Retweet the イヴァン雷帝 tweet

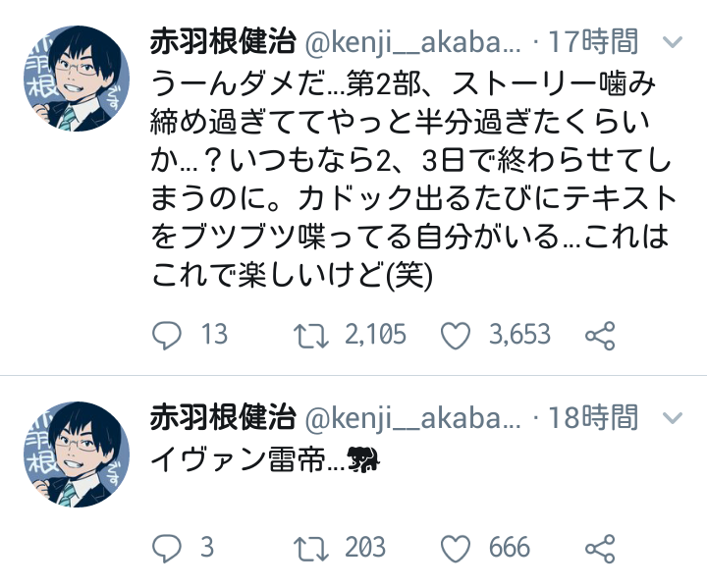tap(314, 547)
